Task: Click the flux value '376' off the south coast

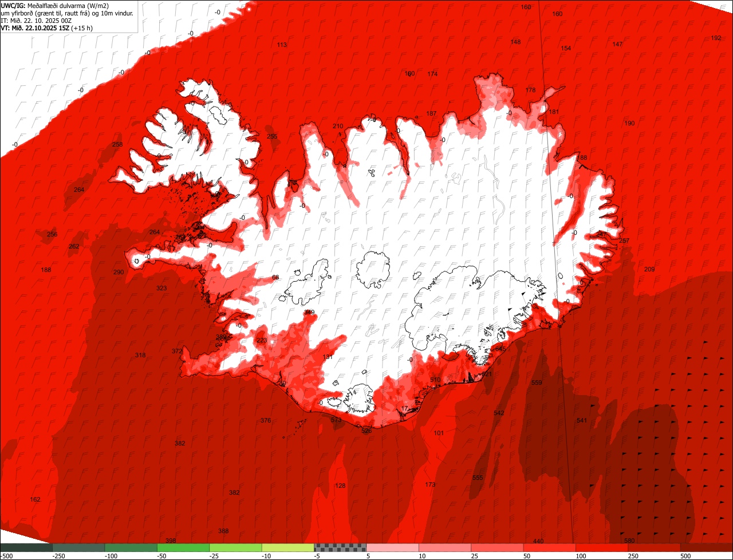Action: 266,420
